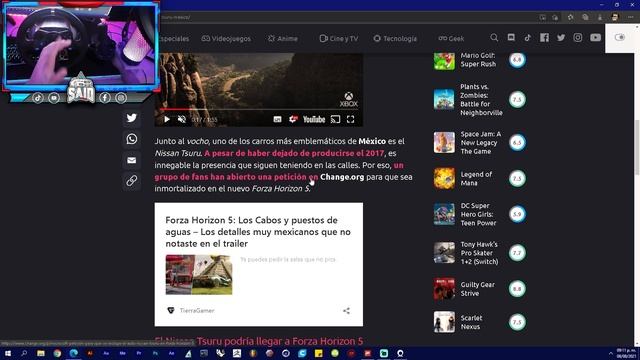
Task: Open TierraGamer source in embedded card
Action: click(191, 311)
